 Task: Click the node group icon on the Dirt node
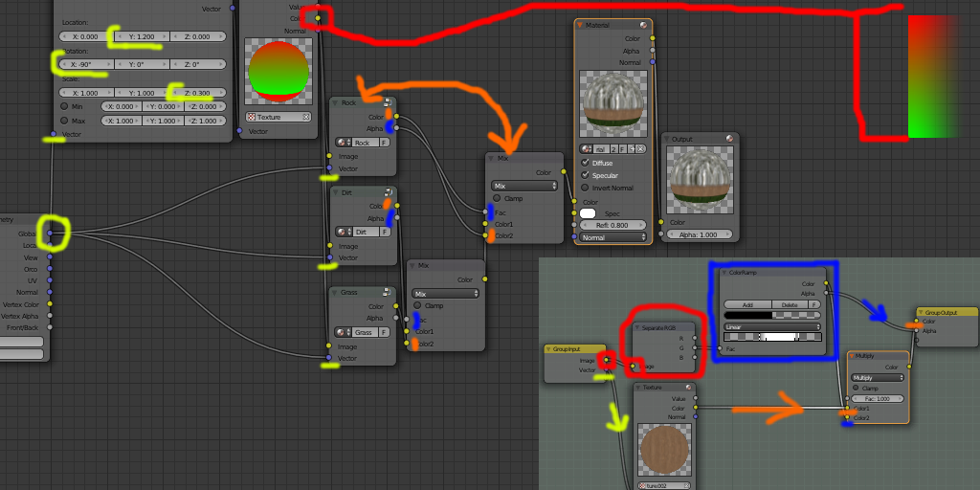pos(388,191)
